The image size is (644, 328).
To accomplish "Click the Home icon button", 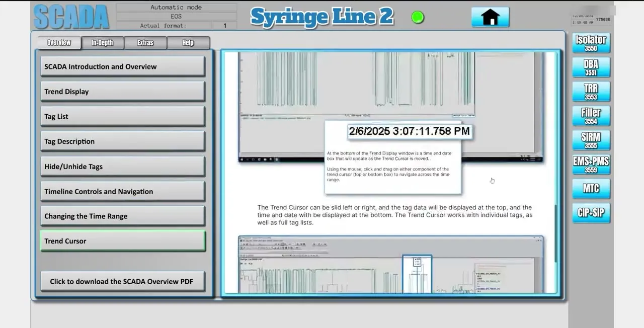I will click(490, 17).
